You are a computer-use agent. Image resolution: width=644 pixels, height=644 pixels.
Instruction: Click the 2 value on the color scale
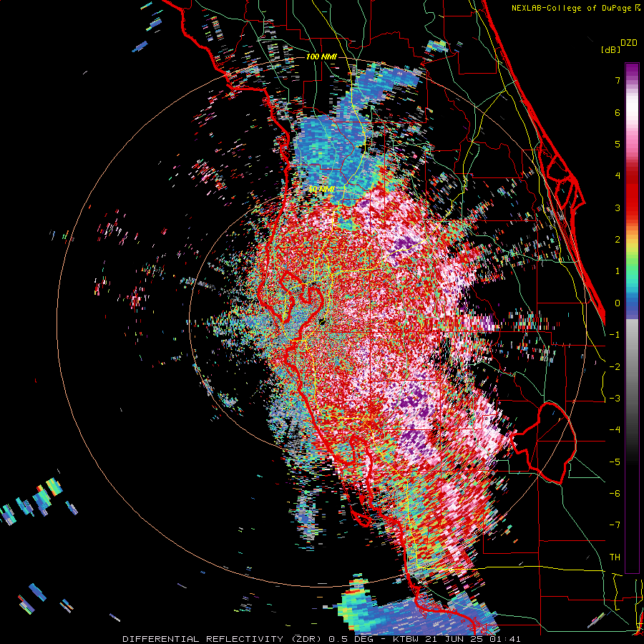(618, 240)
